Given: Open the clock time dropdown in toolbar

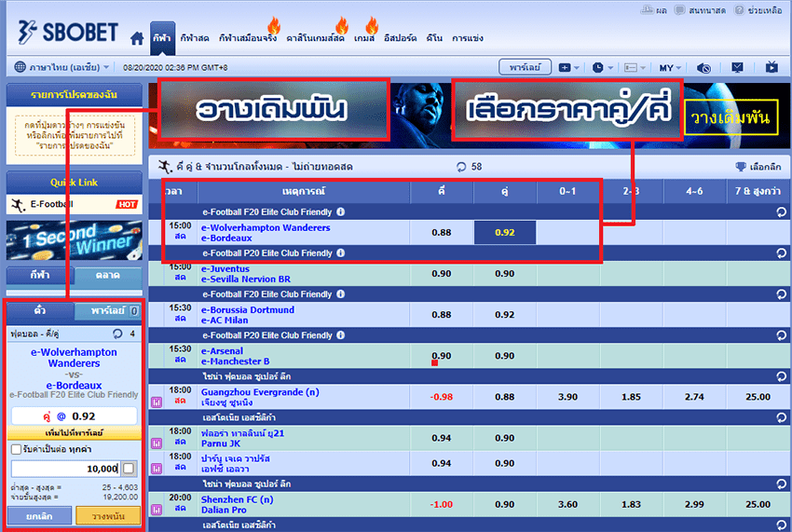Looking at the screenshot, I should (x=603, y=68).
